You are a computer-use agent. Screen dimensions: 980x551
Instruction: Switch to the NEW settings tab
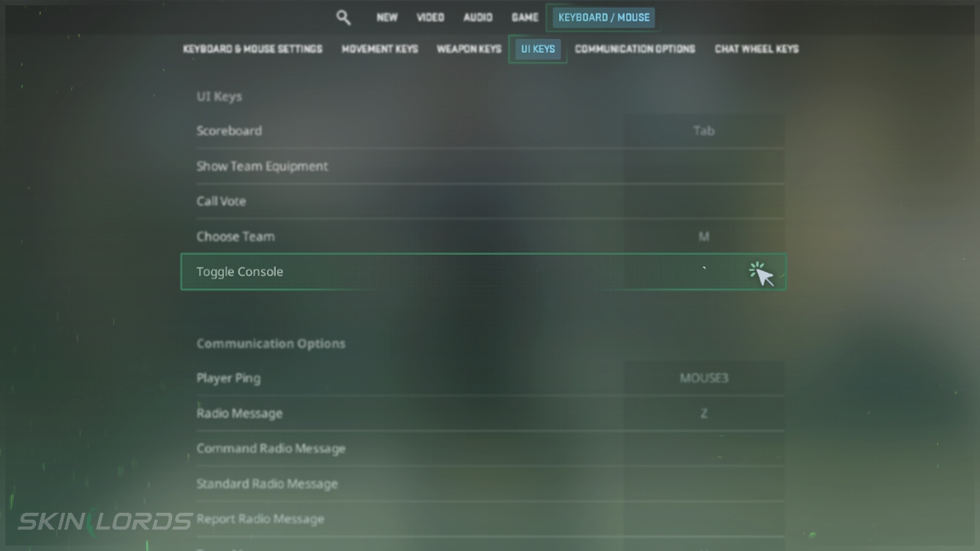pyautogui.click(x=387, y=18)
